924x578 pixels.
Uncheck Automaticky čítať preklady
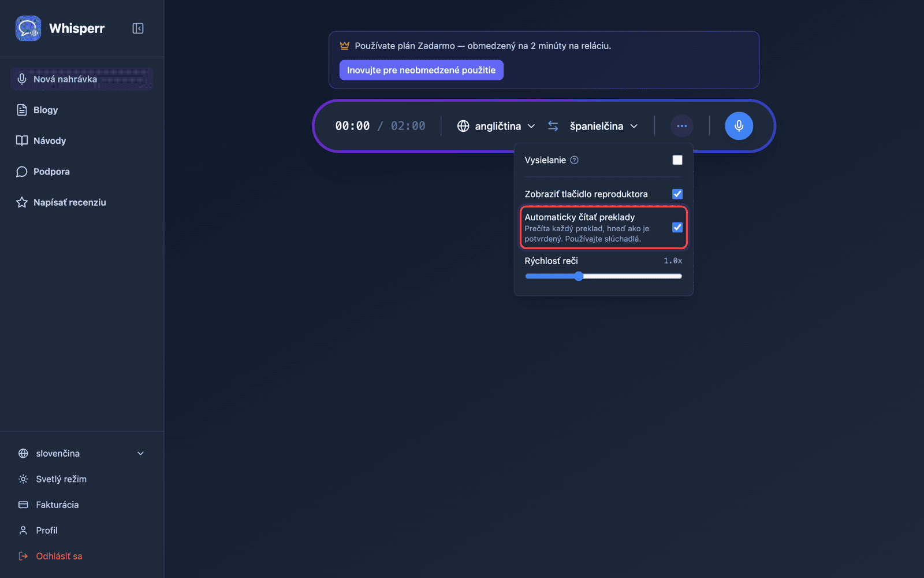coord(677,228)
